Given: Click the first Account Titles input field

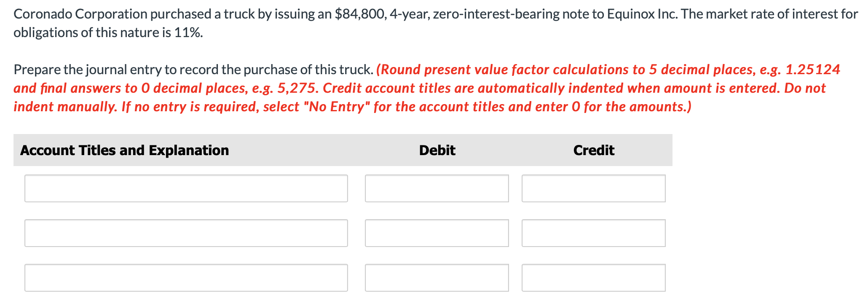Looking at the screenshot, I should (185, 188).
